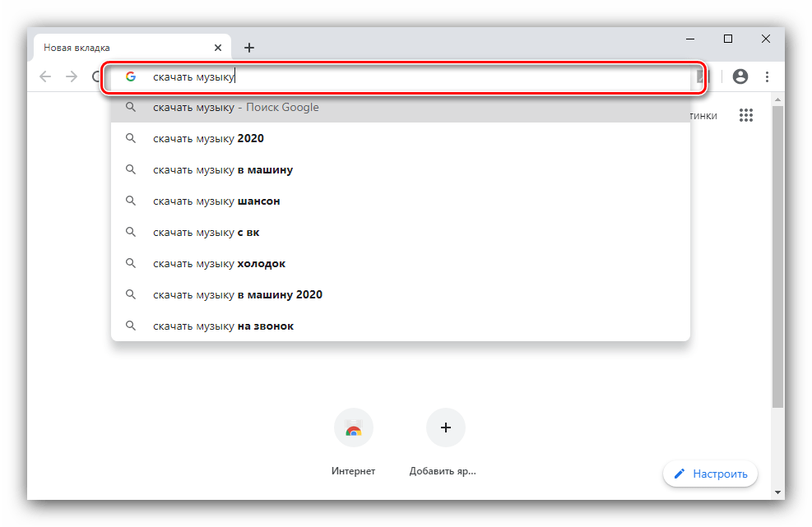Choose suggestion 'скачать музыку в машину'

401,170
